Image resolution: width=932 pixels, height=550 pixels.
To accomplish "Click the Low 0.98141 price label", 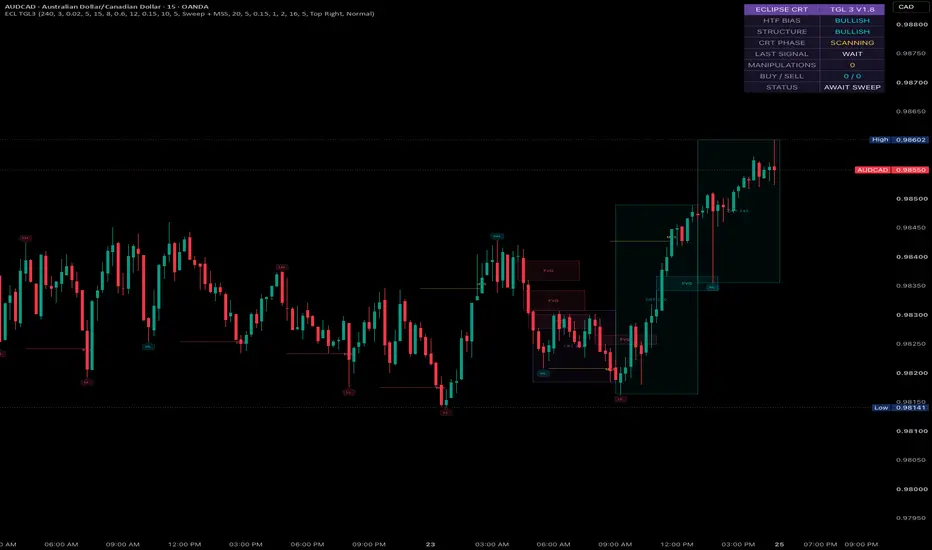I will 900,408.
